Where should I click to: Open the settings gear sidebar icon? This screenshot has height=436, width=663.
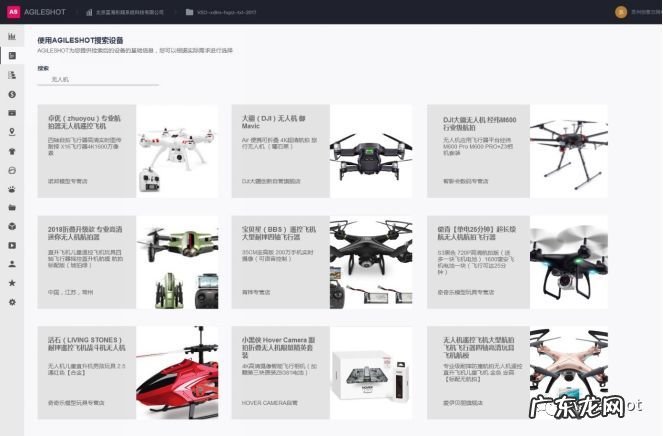[12, 302]
